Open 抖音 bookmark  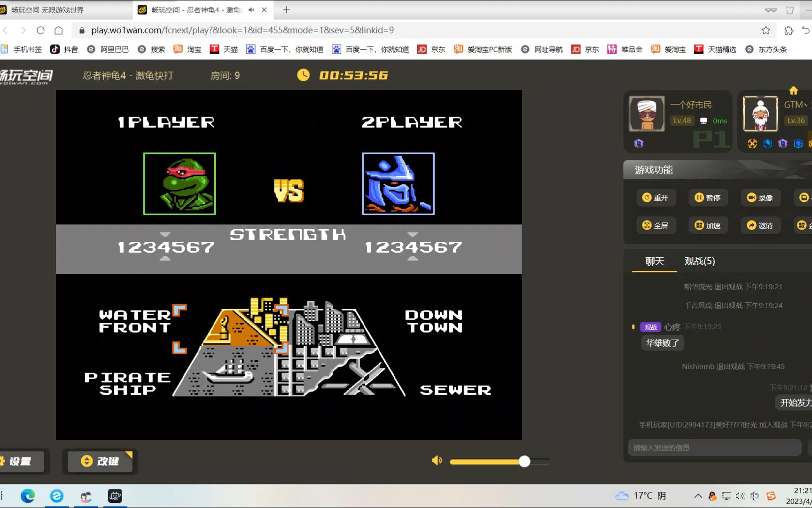(64, 49)
